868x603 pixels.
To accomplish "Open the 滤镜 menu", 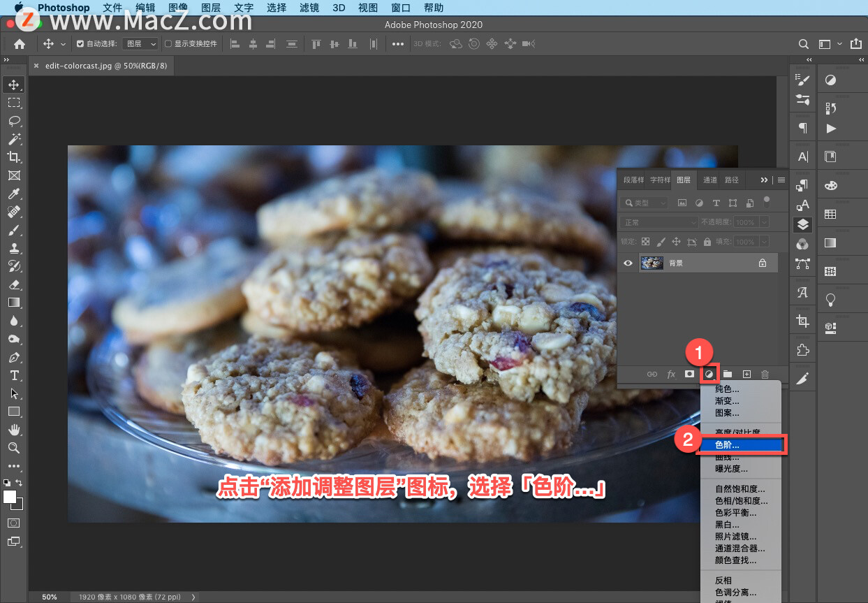I will point(308,8).
